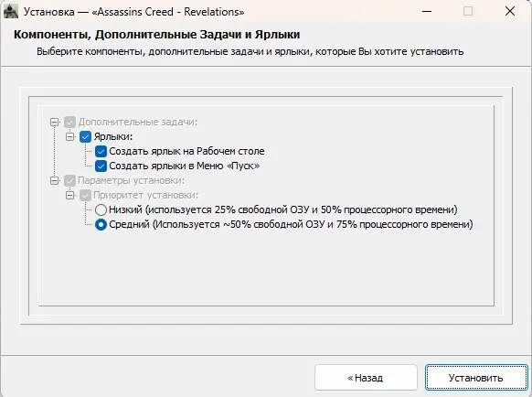Close the installer window
532x397 pixels.
click(x=510, y=11)
